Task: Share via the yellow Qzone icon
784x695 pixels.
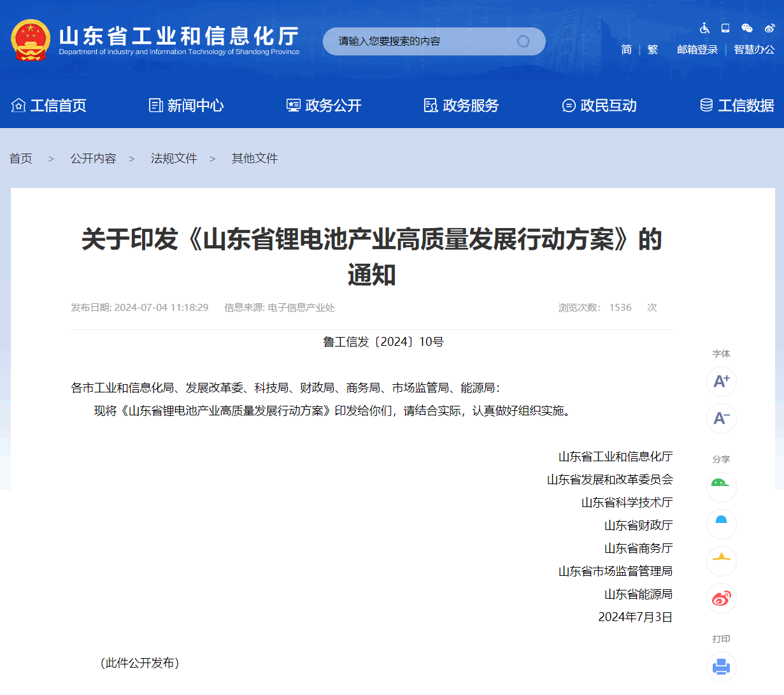Action: 722,561
